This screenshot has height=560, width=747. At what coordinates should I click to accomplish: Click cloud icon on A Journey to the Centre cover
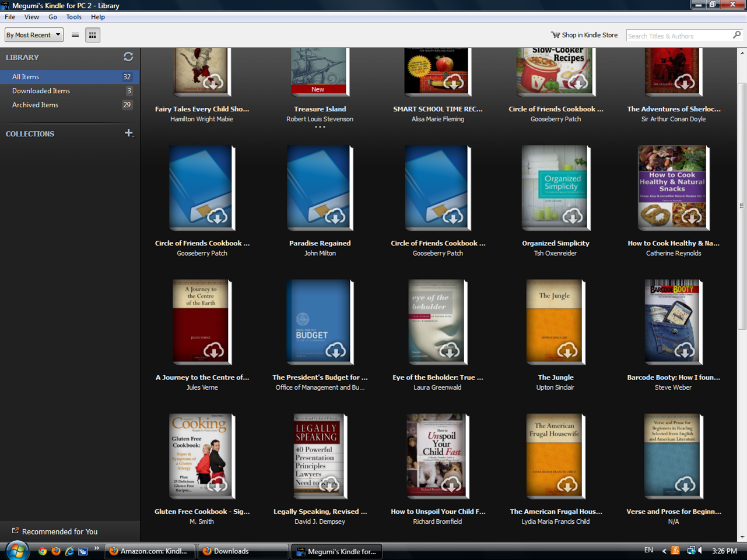213,350
